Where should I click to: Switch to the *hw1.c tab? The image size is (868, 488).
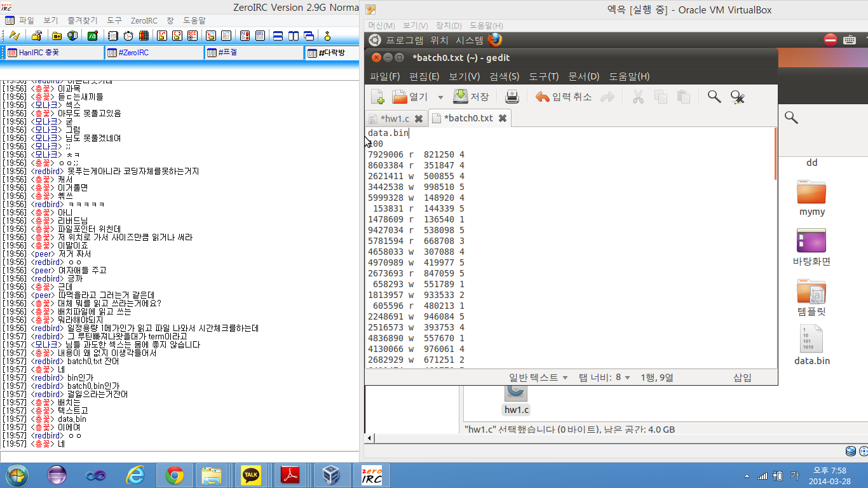[394, 119]
